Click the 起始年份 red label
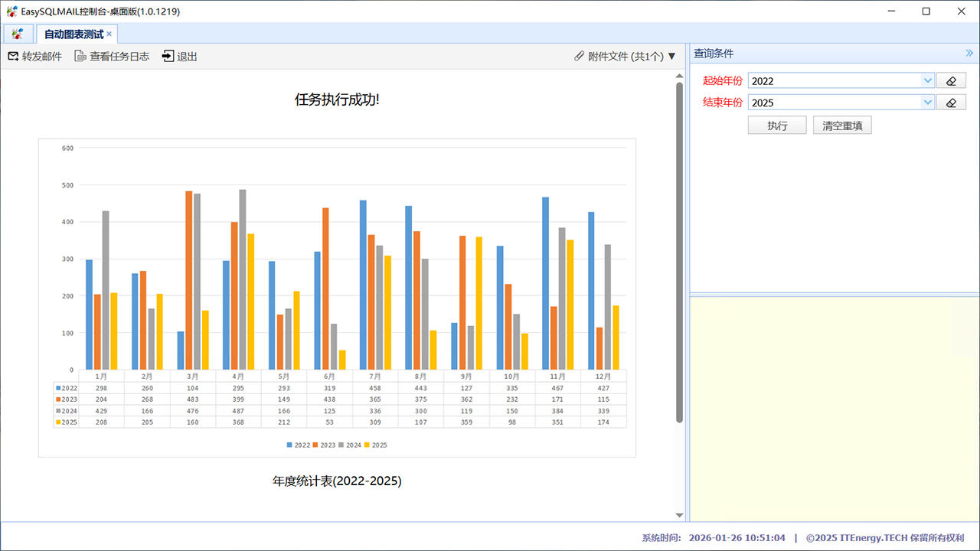Image resolution: width=980 pixels, height=551 pixels. point(723,81)
